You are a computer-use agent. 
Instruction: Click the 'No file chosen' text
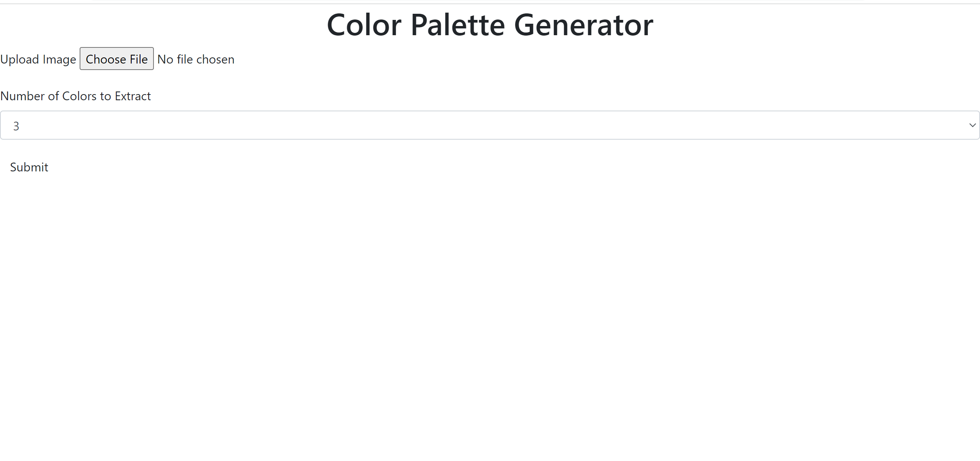[x=196, y=59]
